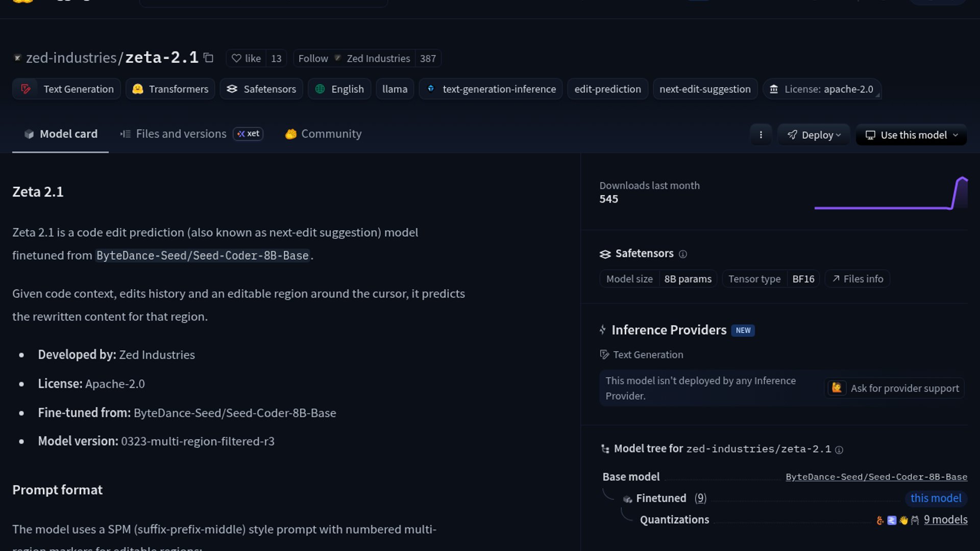Click Safetensors layers icon in sidebar
The width and height of the screenshot is (980, 551).
point(605,254)
